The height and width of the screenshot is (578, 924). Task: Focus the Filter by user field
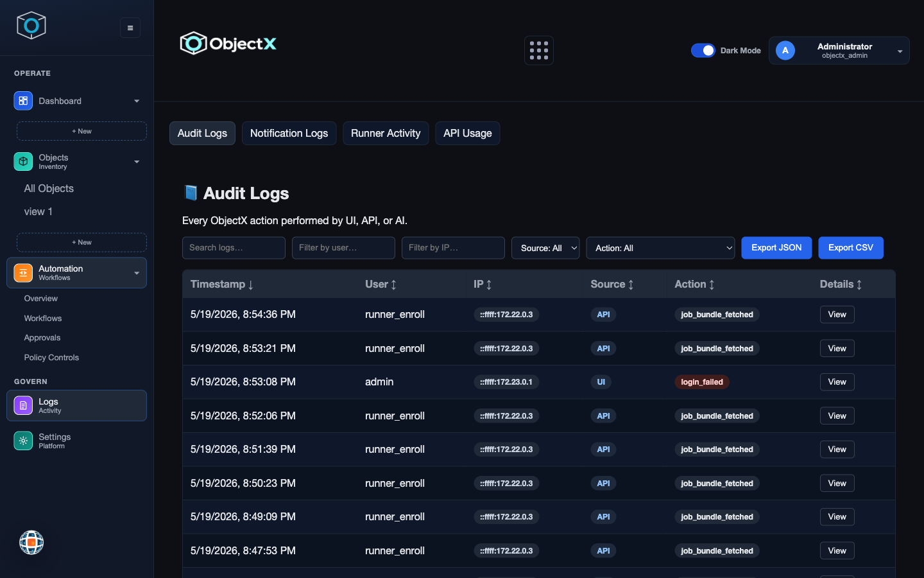pyautogui.click(x=343, y=248)
